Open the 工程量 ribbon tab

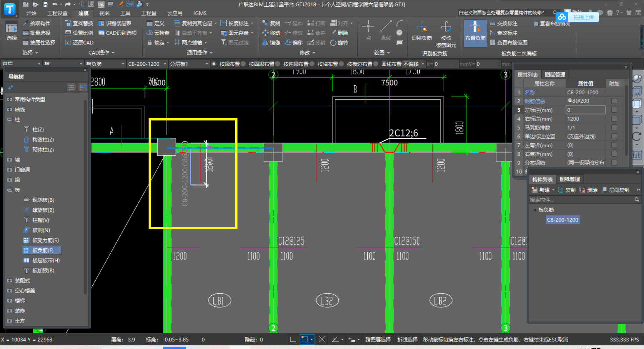tap(149, 13)
